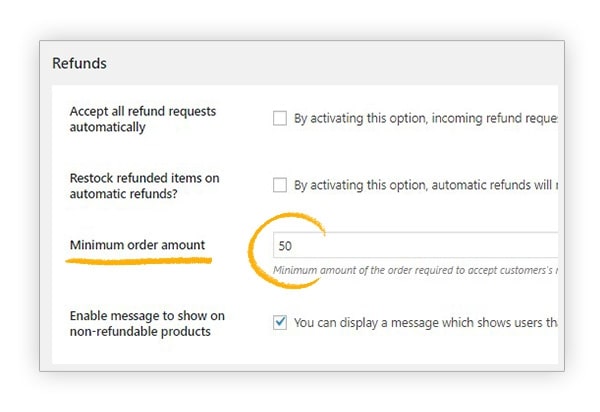Screen dimensions: 600x412
Task: Click the yellow underline beneath Minimum order amount
Action: pyautogui.click(x=140, y=261)
